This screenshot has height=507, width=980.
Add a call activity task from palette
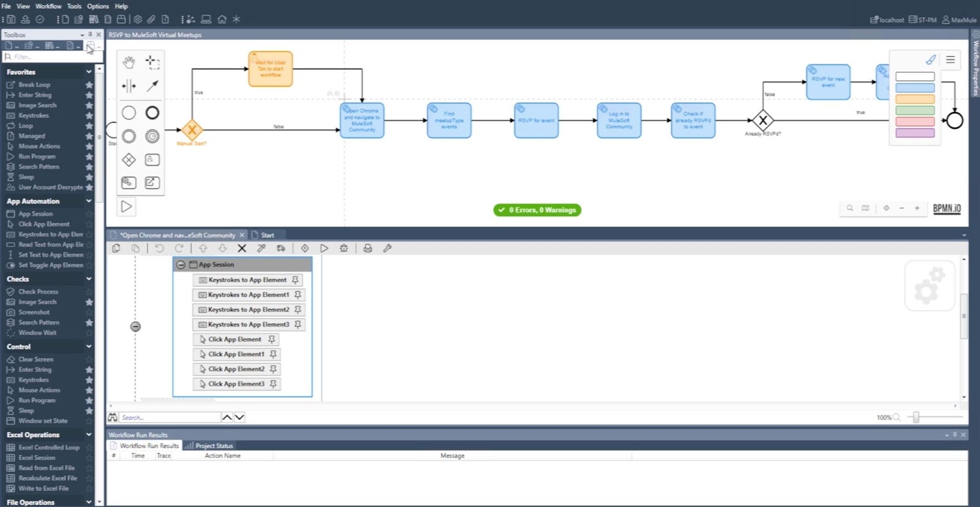[152, 183]
